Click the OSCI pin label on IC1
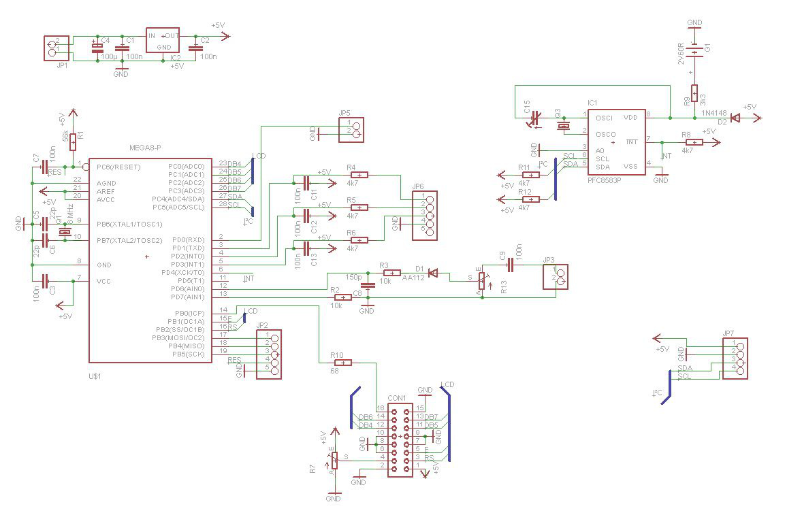 (604, 118)
